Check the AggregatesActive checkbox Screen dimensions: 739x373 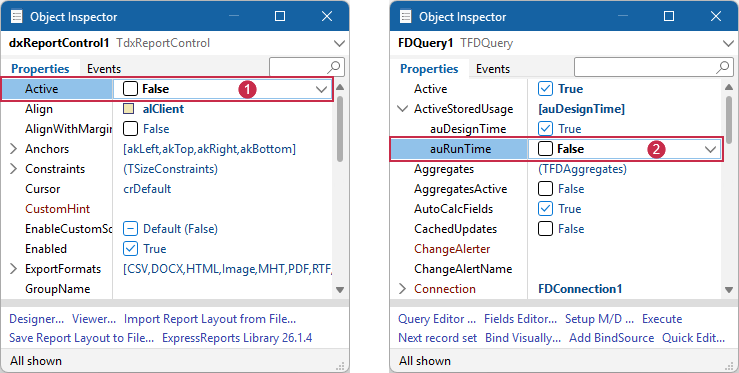545,189
